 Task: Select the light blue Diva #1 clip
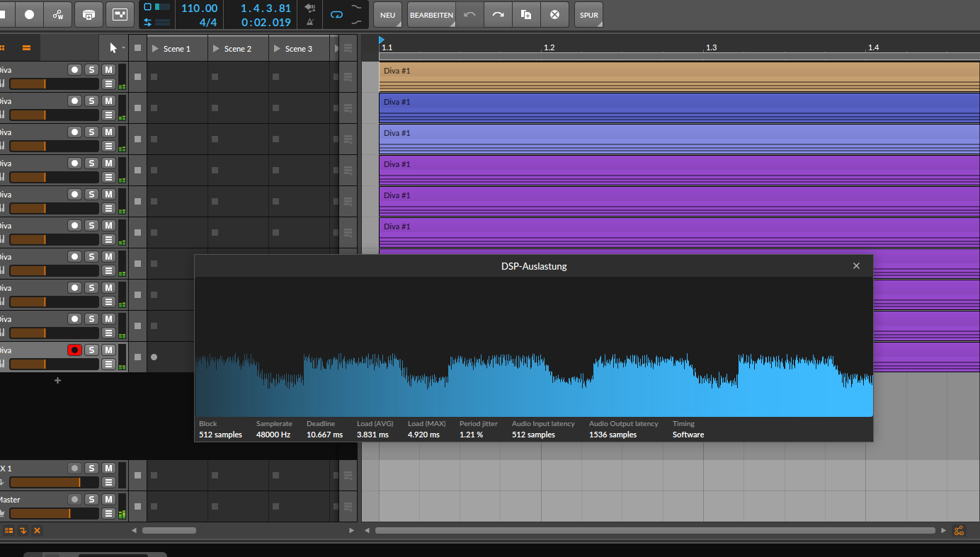click(x=679, y=139)
